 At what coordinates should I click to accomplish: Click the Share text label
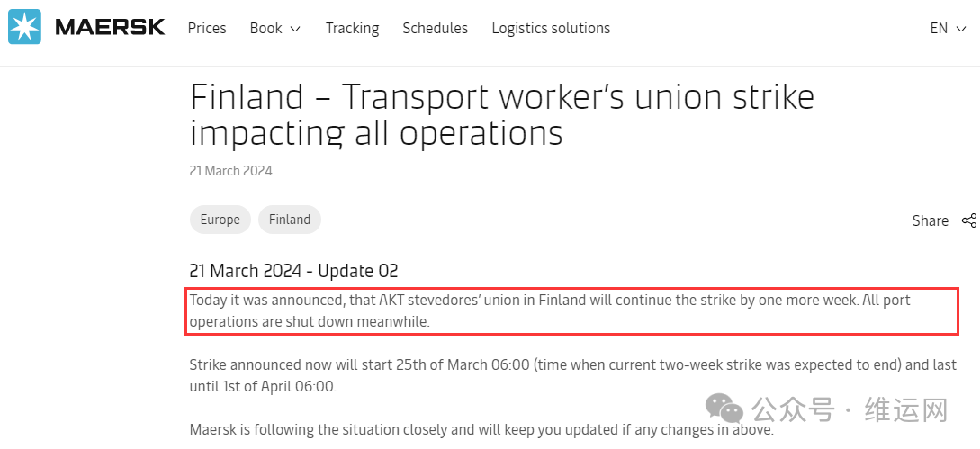tap(930, 220)
